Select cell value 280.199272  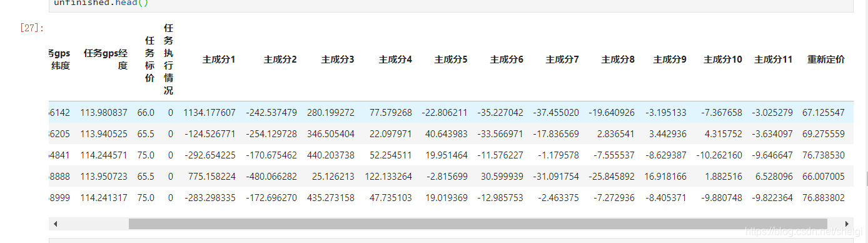tap(331, 113)
